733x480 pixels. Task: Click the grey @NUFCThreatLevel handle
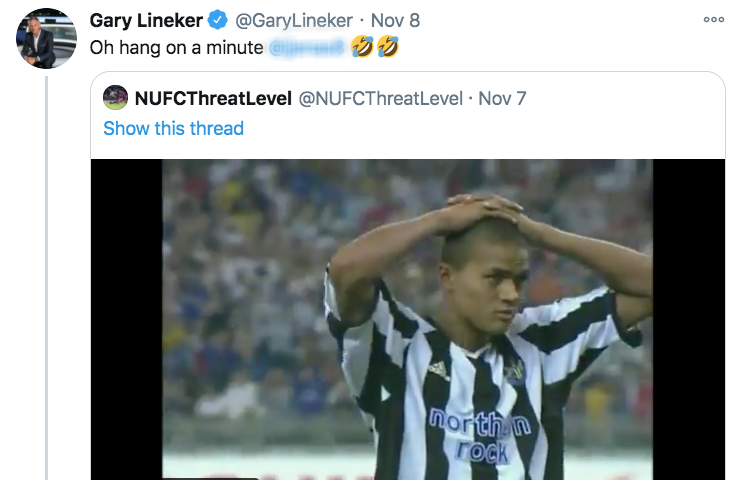(x=381, y=98)
